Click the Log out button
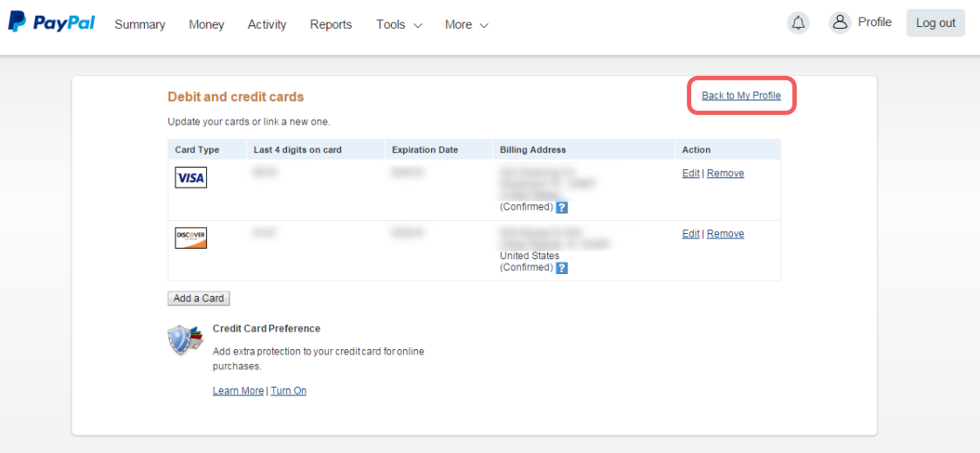Viewport: 980px width, 453px height. pyautogui.click(x=935, y=23)
